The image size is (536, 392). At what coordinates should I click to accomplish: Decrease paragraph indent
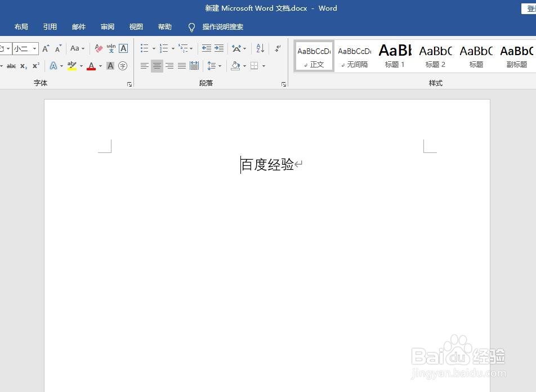[207, 48]
